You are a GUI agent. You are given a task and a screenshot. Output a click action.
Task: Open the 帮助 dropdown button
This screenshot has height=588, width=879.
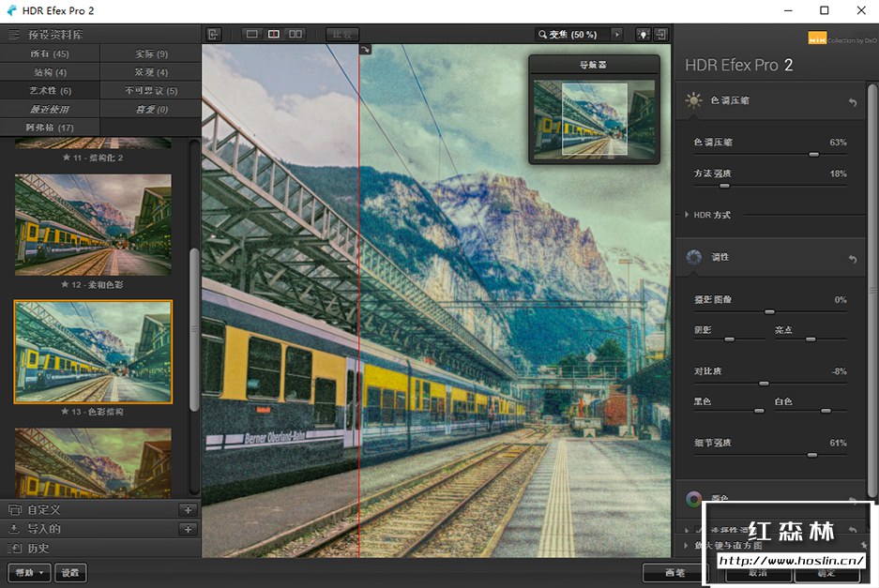coord(29,573)
